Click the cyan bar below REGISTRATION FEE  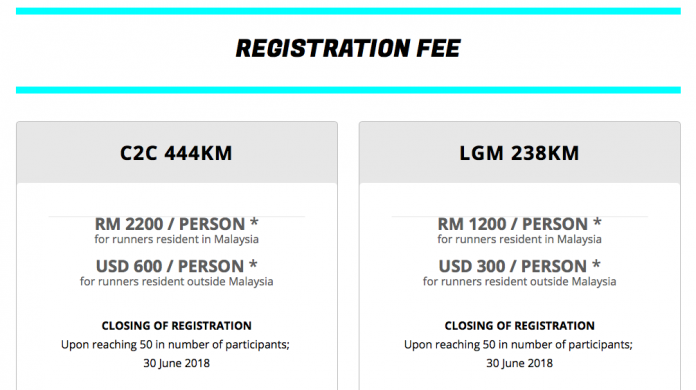(x=348, y=90)
